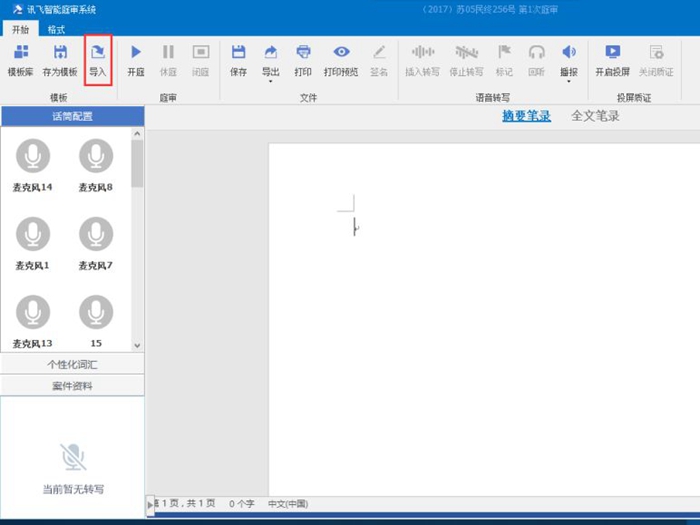700x525 pixels.
Task: Click the 打印 print icon
Action: click(303, 59)
